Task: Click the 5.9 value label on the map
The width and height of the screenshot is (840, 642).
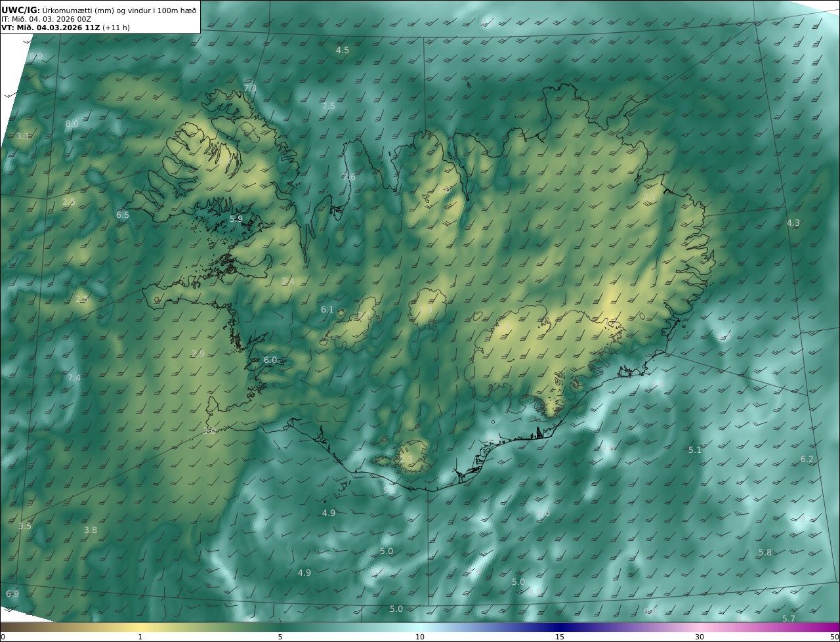Action: click(236, 219)
